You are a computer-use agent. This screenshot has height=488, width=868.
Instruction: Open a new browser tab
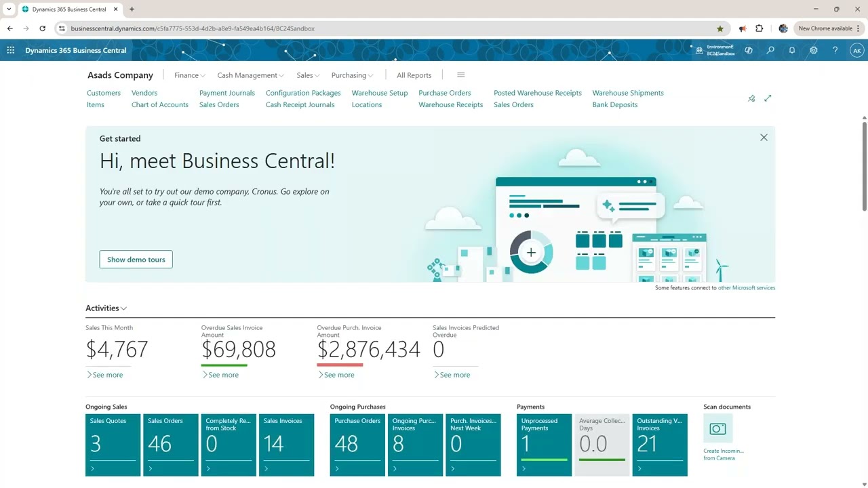(x=132, y=9)
